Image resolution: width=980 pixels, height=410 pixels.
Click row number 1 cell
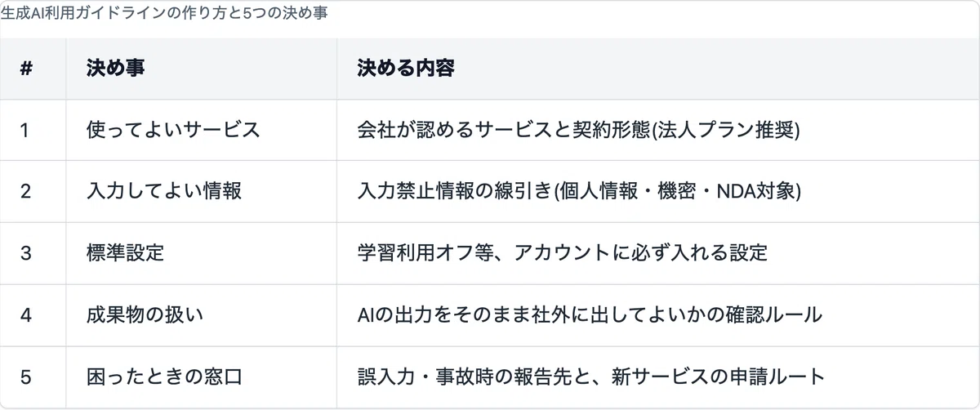(33, 130)
